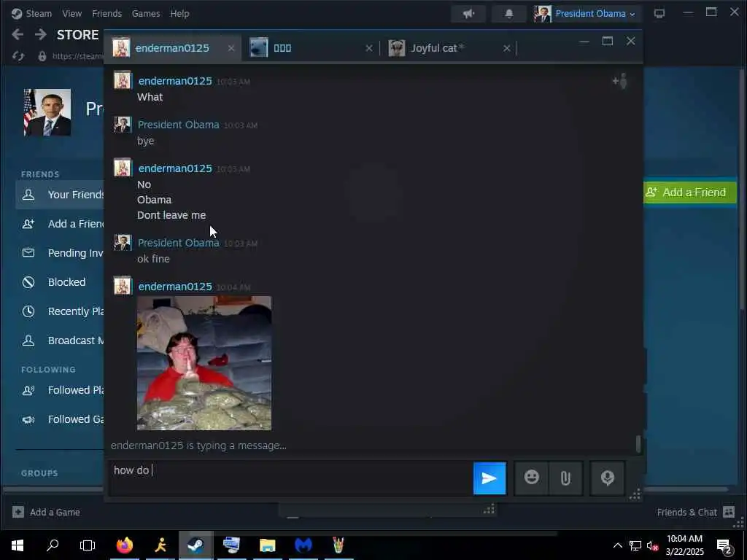Open Windows search magnifier in taskbar
747x560 pixels.
click(53, 545)
